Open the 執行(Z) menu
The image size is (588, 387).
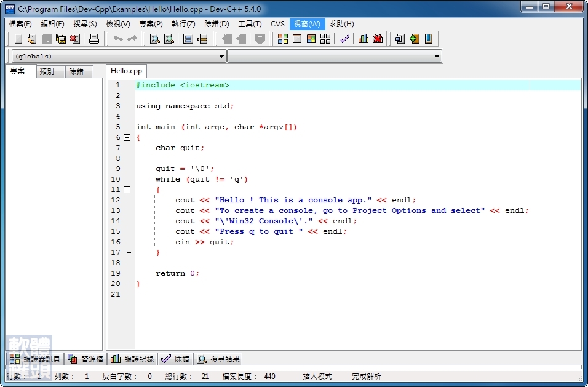pos(183,24)
